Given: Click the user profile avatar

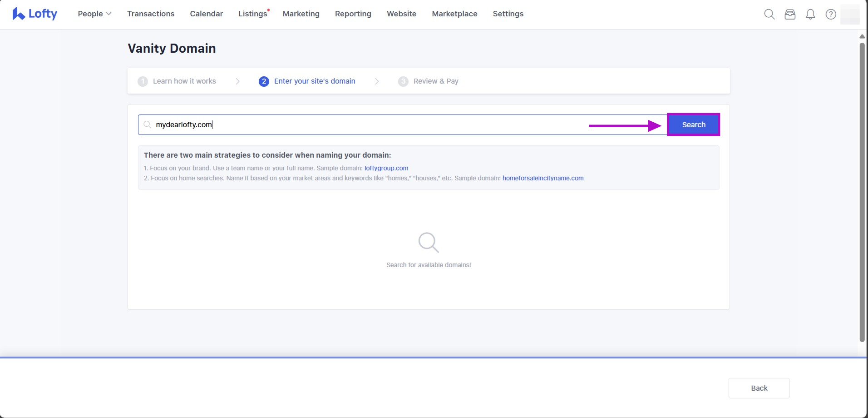Looking at the screenshot, I should click(x=850, y=15).
